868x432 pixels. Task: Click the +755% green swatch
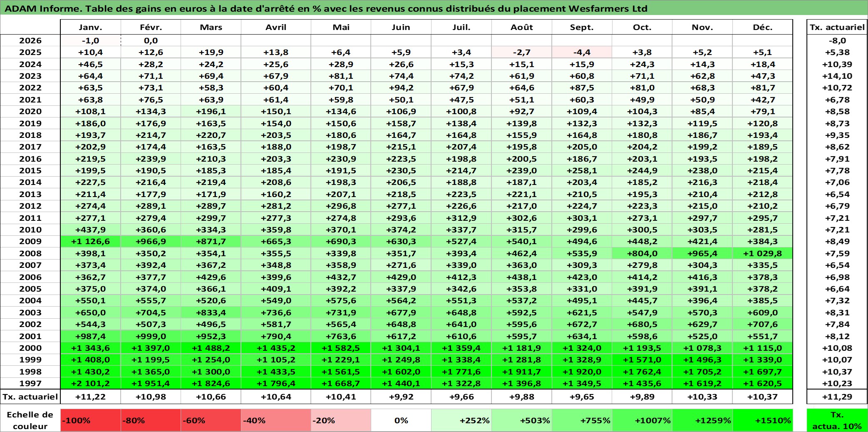582,420
